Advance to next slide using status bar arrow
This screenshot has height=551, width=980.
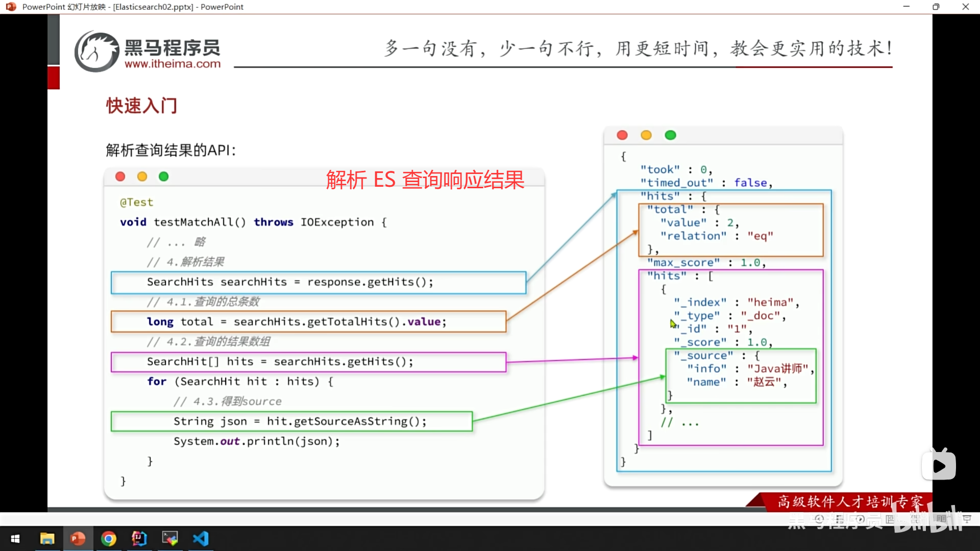860,519
